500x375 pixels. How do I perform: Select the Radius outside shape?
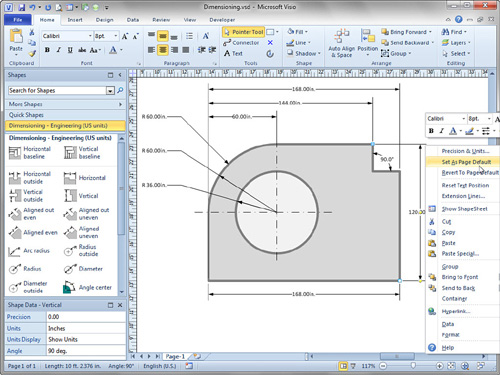[81, 250]
